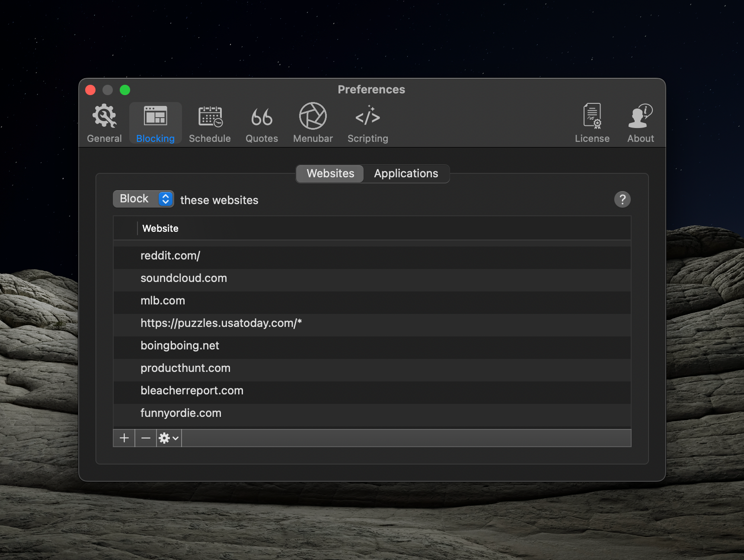Viewport: 744px width, 560px height.
Task: Click the green zoom window button
Action: click(x=125, y=90)
